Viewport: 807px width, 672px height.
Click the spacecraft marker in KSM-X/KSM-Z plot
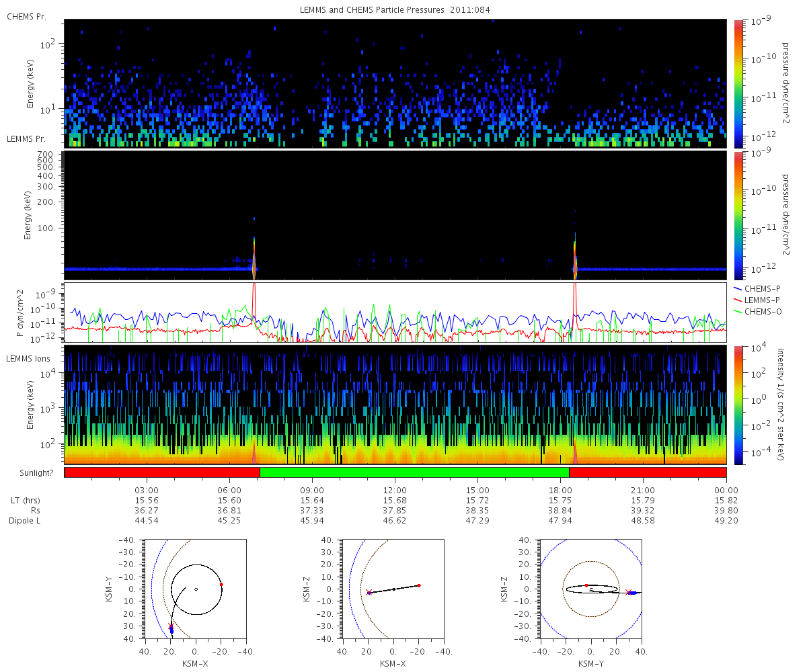point(369,592)
